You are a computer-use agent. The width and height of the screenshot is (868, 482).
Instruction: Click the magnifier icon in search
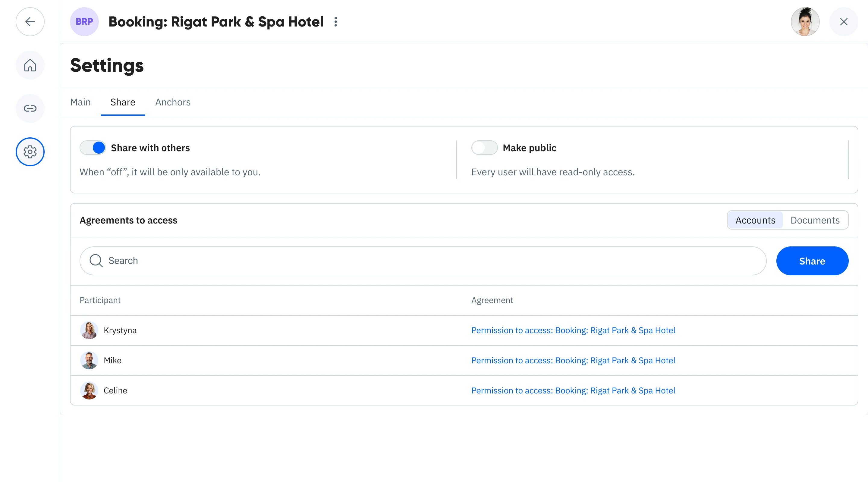96,261
